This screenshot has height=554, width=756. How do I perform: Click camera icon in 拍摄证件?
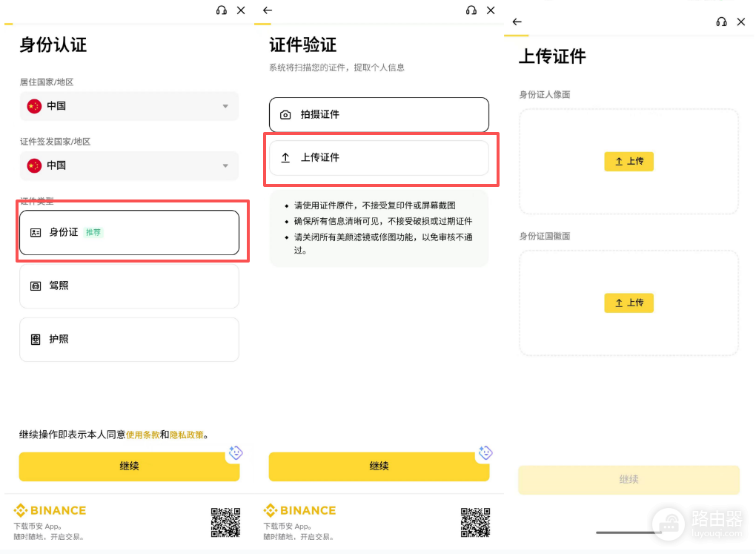click(285, 115)
